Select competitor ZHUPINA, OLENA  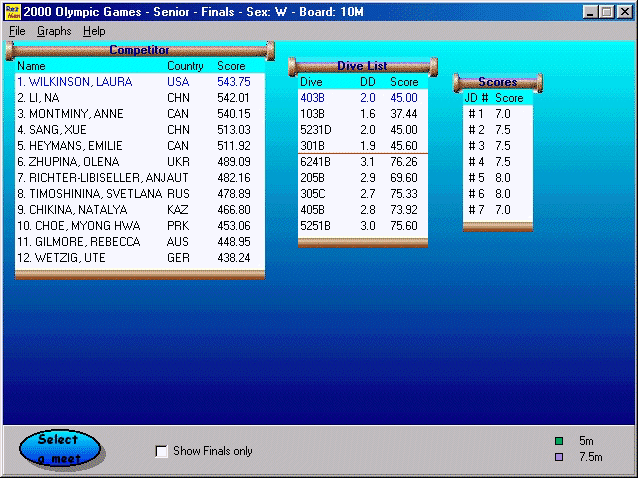pos(140,162)
